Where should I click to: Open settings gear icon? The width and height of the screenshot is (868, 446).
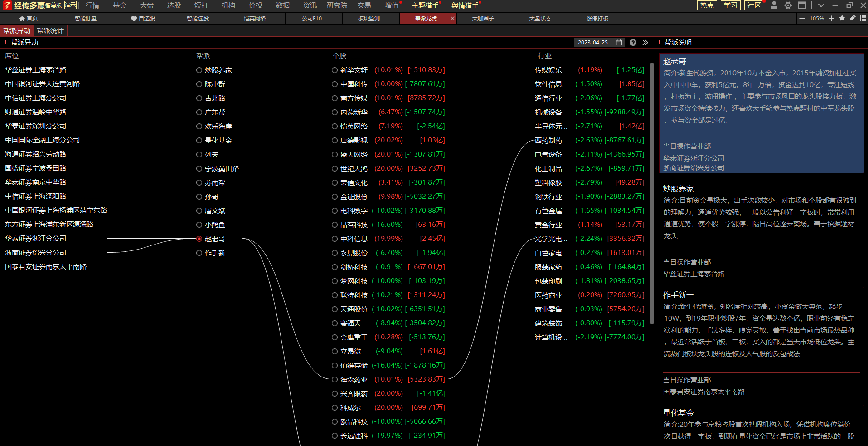pyautogui.click(x=788, y=5)
